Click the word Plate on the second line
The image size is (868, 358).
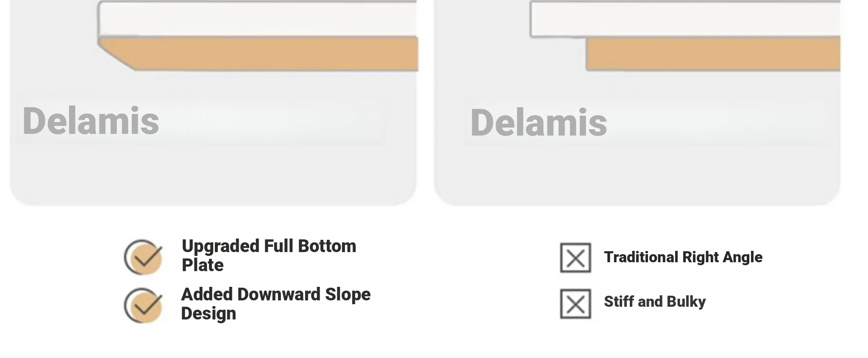click(203, 265)
